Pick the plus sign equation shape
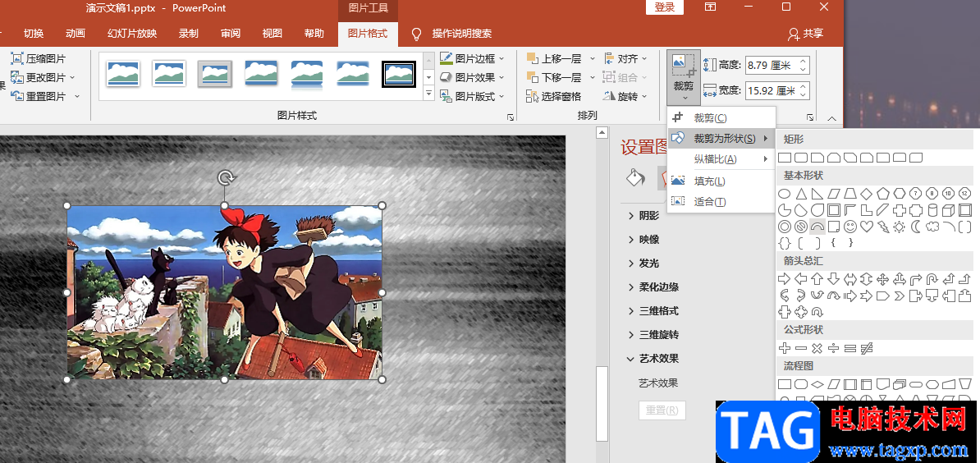This screenshot has height=463, width=980. tap(784, 347)
